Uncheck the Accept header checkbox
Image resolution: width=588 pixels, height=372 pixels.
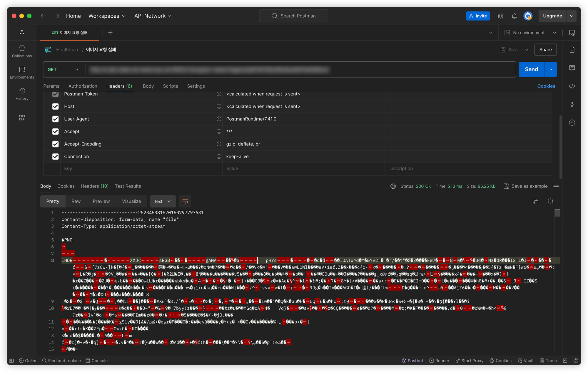tap(55, 131)
